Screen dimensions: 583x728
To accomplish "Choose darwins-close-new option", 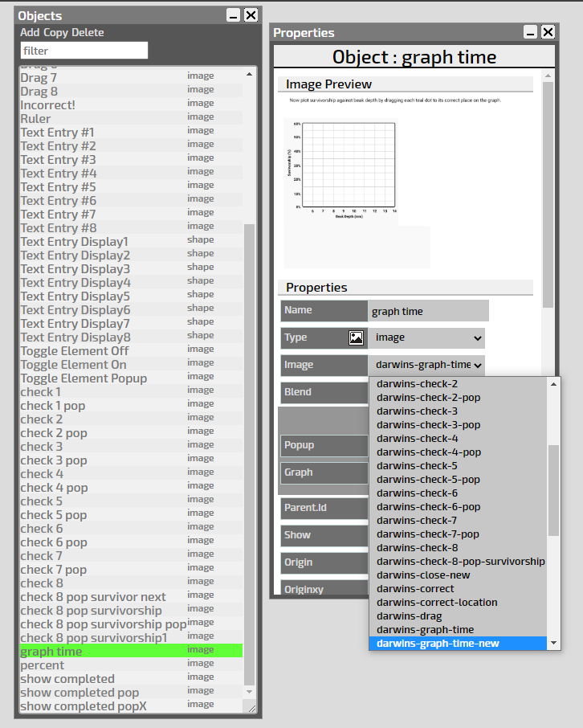I will coord(458,575).
